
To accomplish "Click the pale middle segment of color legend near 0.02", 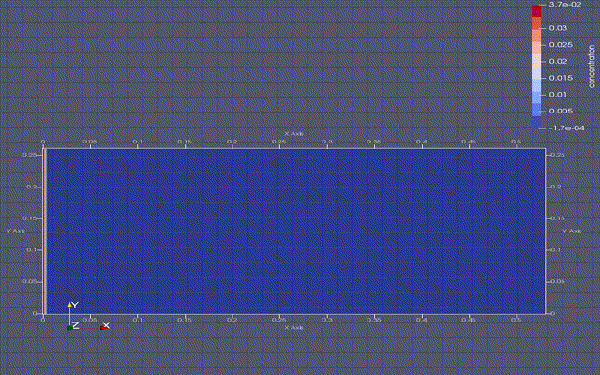I will coord(536,60).
